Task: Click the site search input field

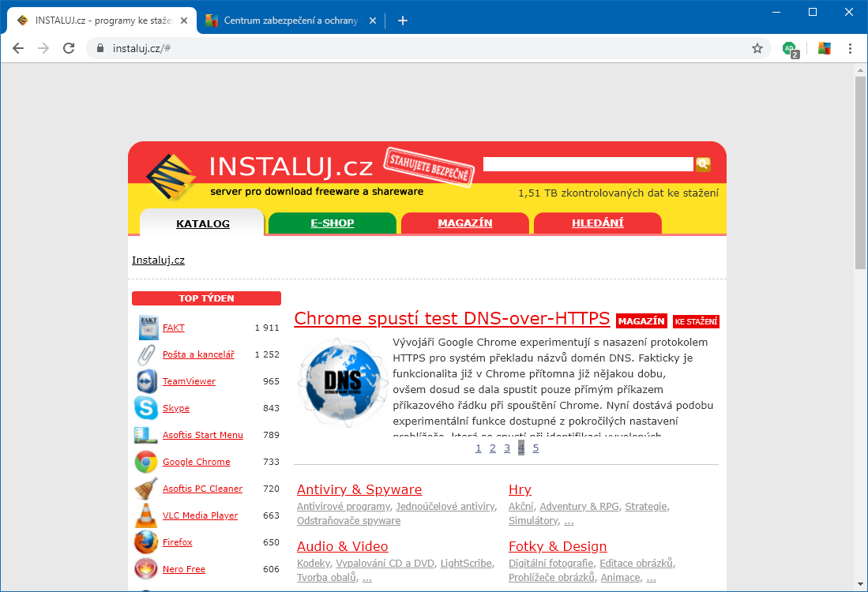Action: click(588, 164)
